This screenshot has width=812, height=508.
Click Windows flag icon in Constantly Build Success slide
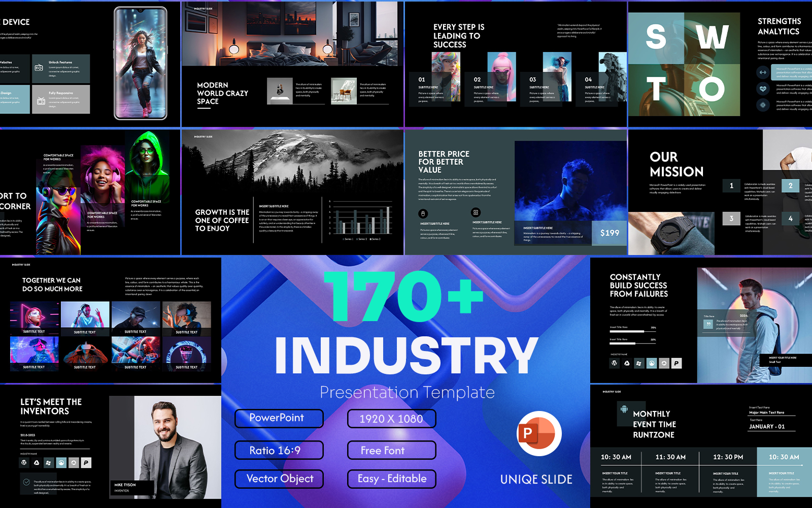(x=639, y=363)
